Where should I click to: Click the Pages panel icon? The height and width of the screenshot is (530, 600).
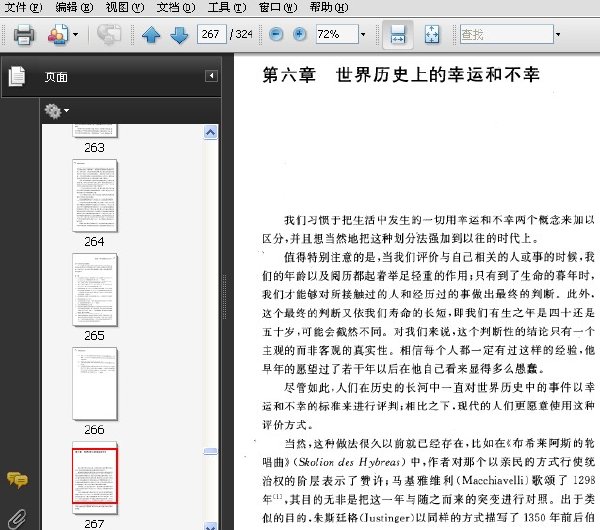[17, 76]
